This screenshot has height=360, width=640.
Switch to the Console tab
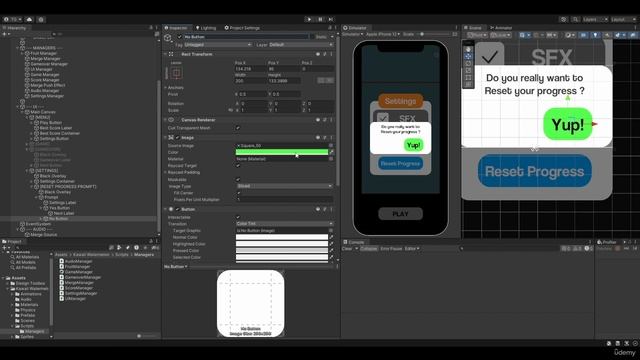click(354, 242)
